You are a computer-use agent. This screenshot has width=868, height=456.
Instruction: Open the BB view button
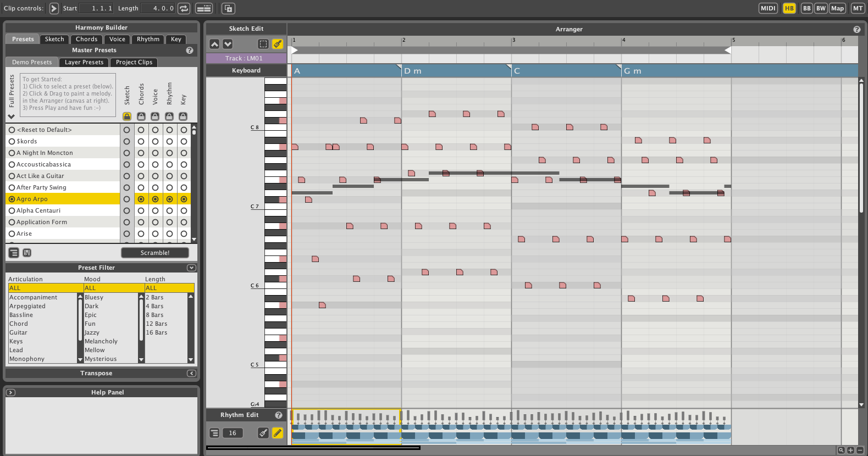807,8
